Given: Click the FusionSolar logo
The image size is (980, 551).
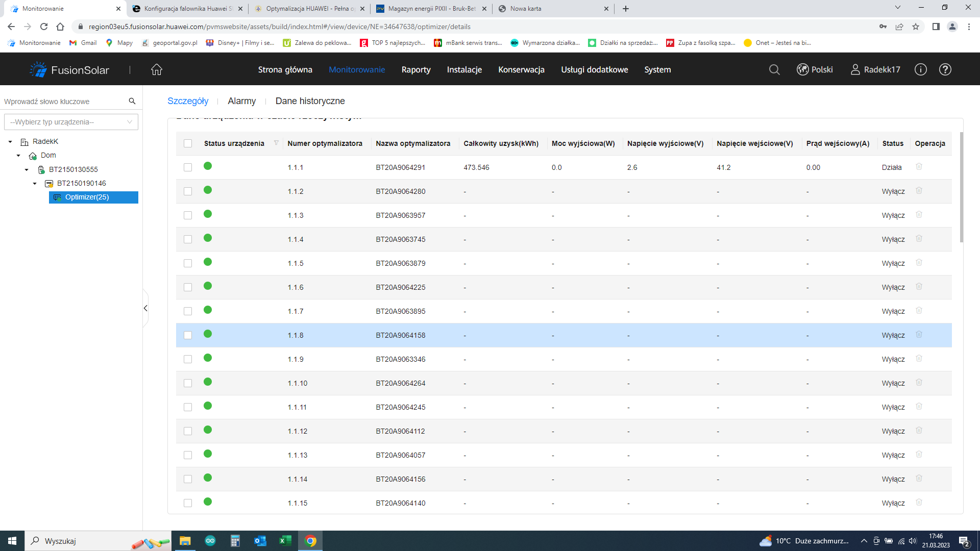Looking at the screenshot, I should tap(69, 70).
